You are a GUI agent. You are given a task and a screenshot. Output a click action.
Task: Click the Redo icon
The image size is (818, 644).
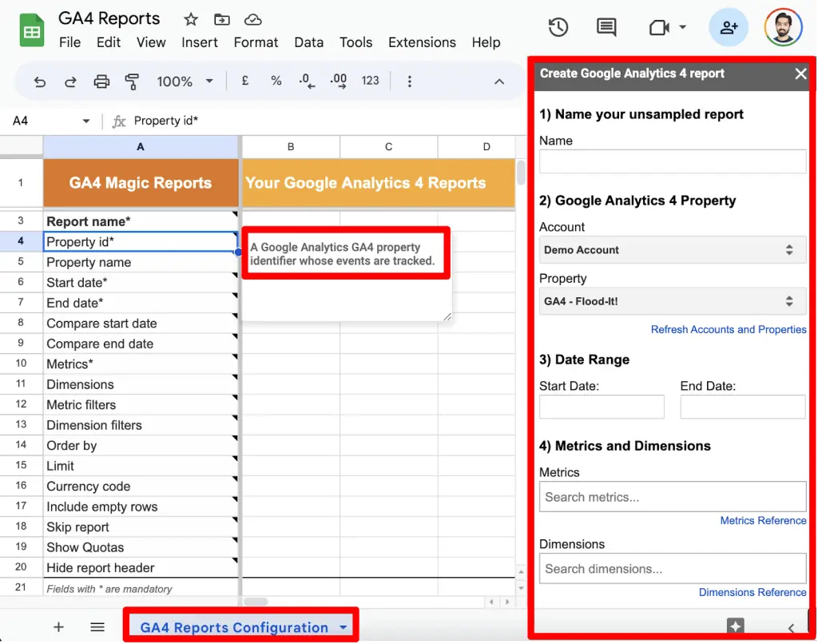click(71, 81)
